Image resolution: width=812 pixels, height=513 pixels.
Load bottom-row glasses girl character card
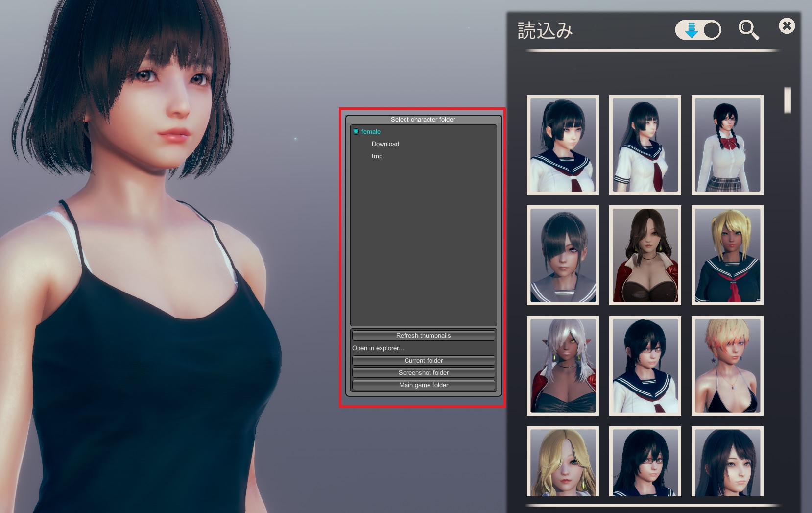click(645, 462)
